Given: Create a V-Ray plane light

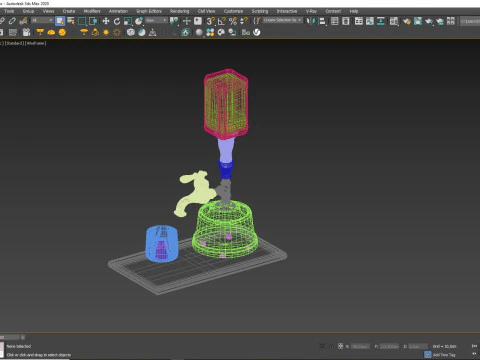Looking at the screenshot, I should [40, 32].
